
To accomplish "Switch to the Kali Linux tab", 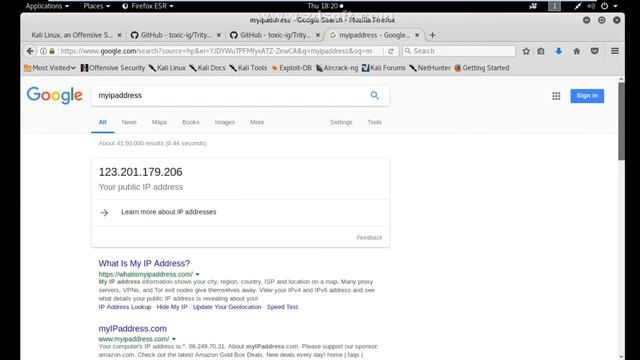I will [73, 35].
